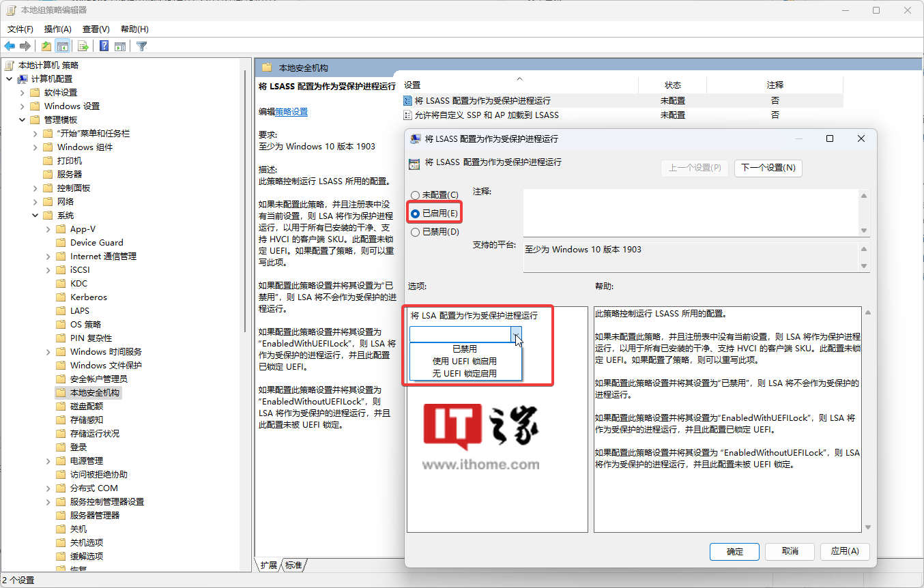Open the 操作(A) menu
924x588 pixels.
click(58, 29)
